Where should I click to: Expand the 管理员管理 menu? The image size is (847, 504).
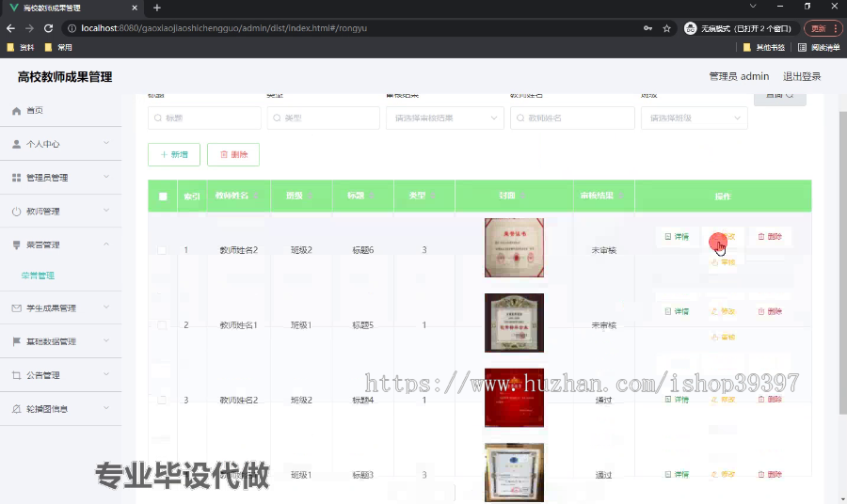click(60, 178)
